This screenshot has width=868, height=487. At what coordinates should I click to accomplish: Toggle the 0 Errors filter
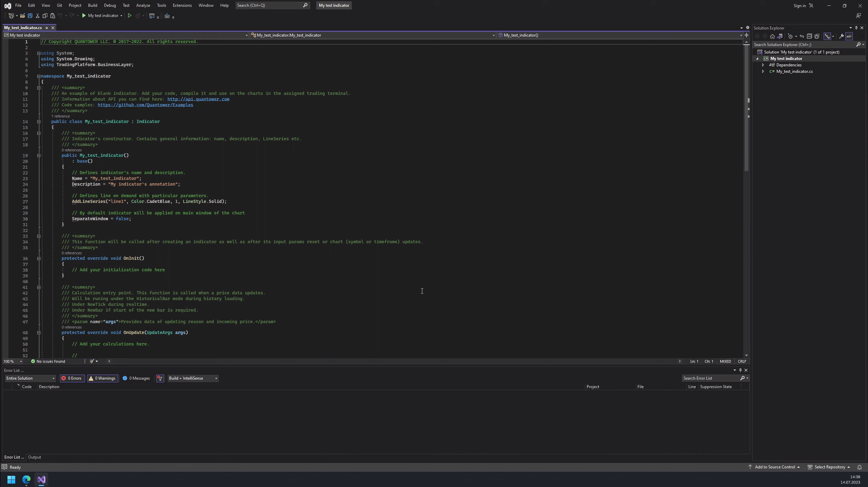pos(72,378)
